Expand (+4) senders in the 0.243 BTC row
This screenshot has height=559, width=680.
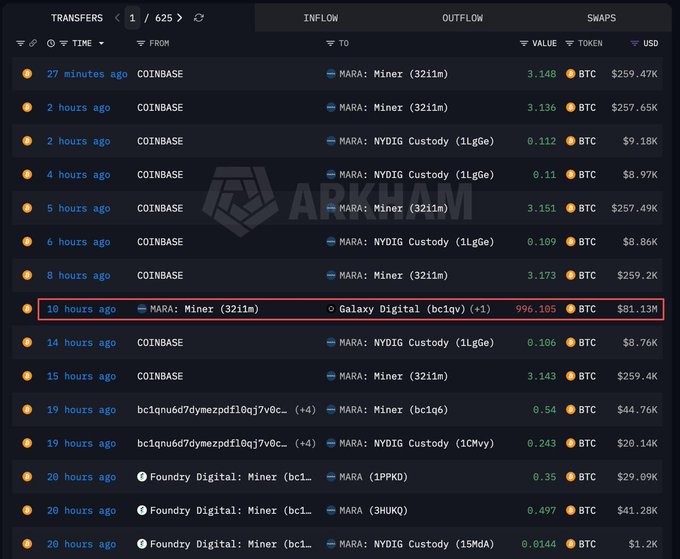click(x=305, y=443)
